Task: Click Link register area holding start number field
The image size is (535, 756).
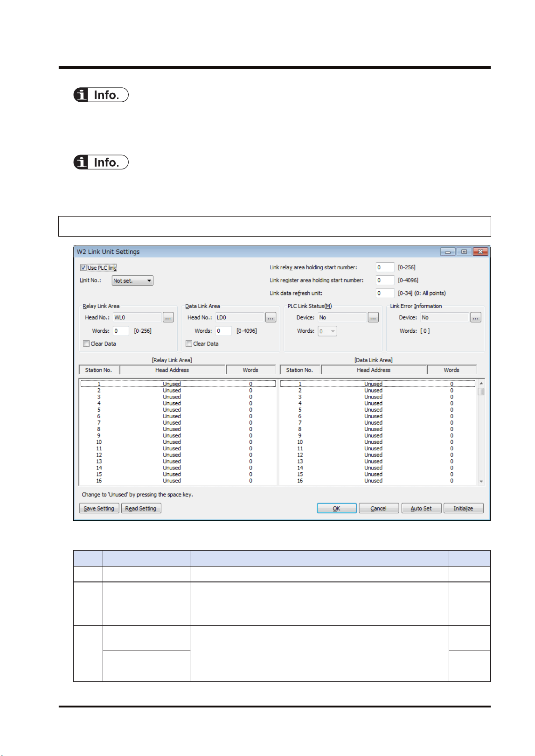Action: 385,280
